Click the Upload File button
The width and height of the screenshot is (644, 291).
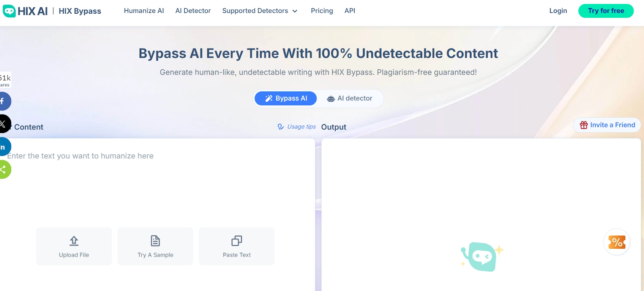[x=74, y=246]
